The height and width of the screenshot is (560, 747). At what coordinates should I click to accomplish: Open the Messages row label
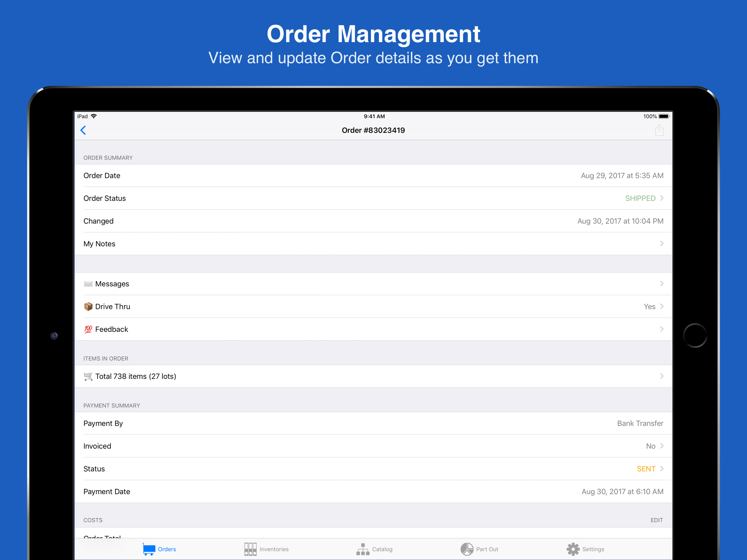pos(112,284)
